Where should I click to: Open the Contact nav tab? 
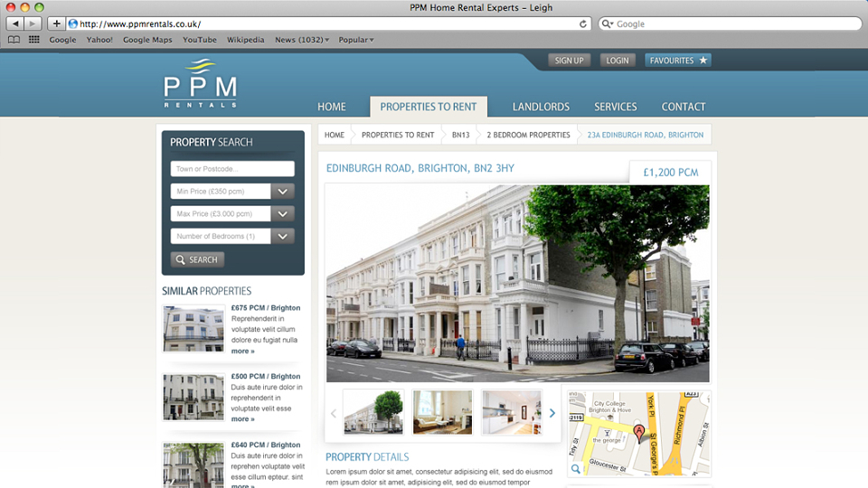(684, 107)
